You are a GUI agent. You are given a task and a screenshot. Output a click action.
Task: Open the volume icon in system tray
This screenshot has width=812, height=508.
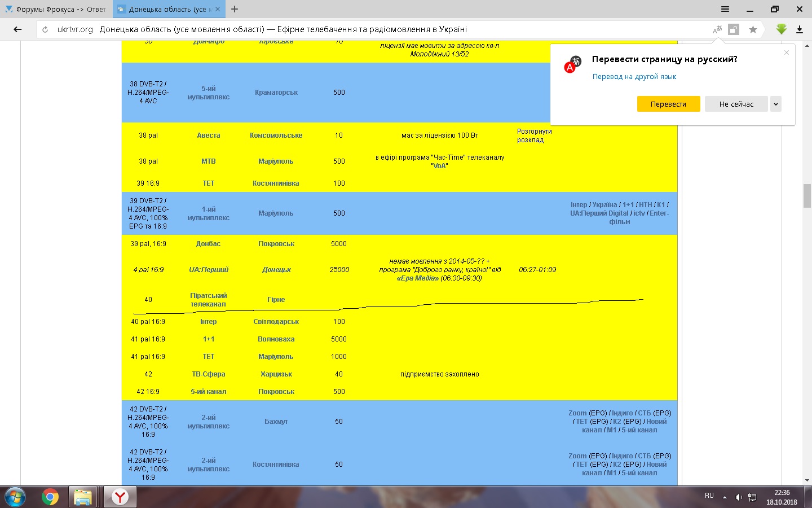739,497
